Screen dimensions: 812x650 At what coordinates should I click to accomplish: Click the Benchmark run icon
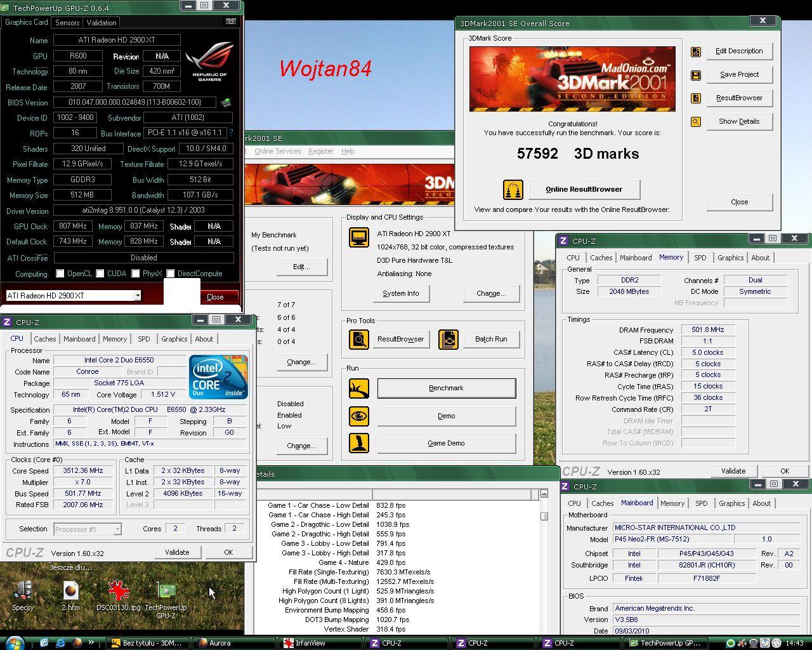[359, 388]
